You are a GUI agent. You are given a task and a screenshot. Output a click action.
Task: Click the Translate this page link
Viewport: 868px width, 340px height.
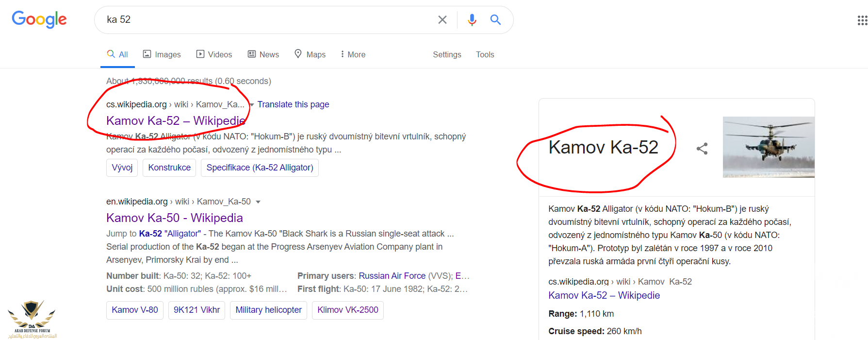pos(293,104)
